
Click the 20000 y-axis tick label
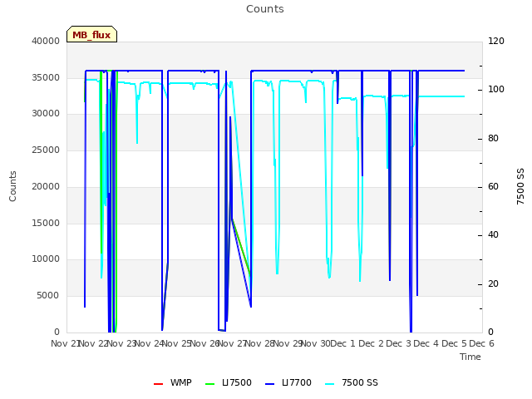[x=46, y=186]
